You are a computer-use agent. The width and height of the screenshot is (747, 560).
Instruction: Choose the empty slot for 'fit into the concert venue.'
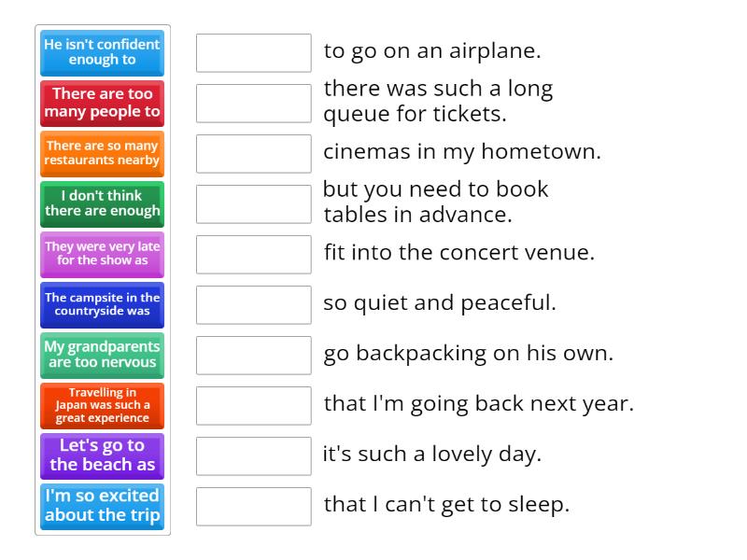[254, 255]
